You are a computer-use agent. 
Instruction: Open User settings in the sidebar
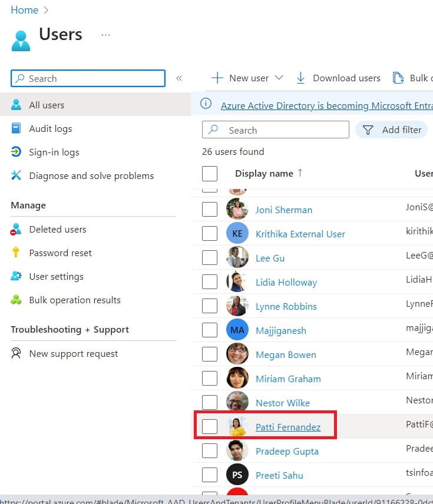[57, 276]
